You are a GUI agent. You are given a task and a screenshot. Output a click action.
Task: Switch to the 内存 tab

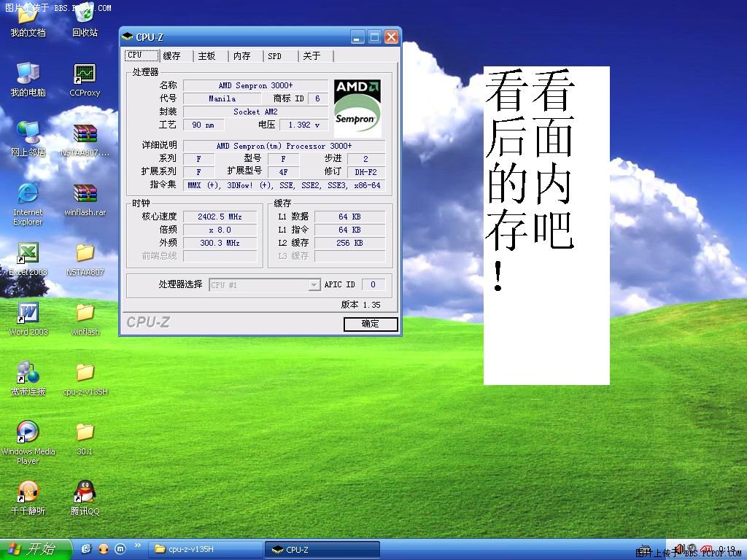tap(247, 56)
